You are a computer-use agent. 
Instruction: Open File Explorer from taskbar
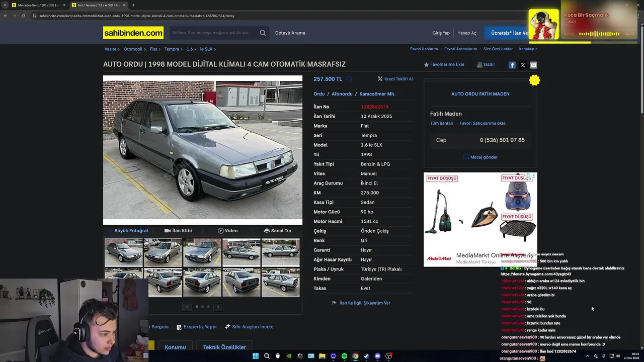point(322,356)
